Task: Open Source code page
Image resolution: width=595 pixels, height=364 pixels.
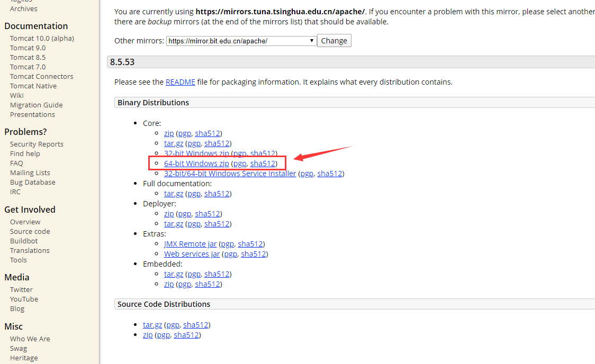Action: pos(30,231)
